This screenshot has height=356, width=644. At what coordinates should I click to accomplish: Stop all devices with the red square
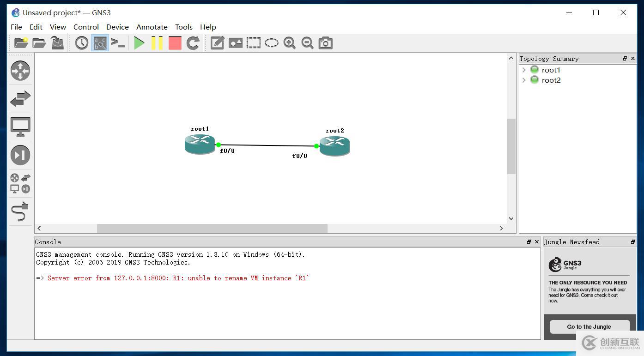click(x=175, y=43)
